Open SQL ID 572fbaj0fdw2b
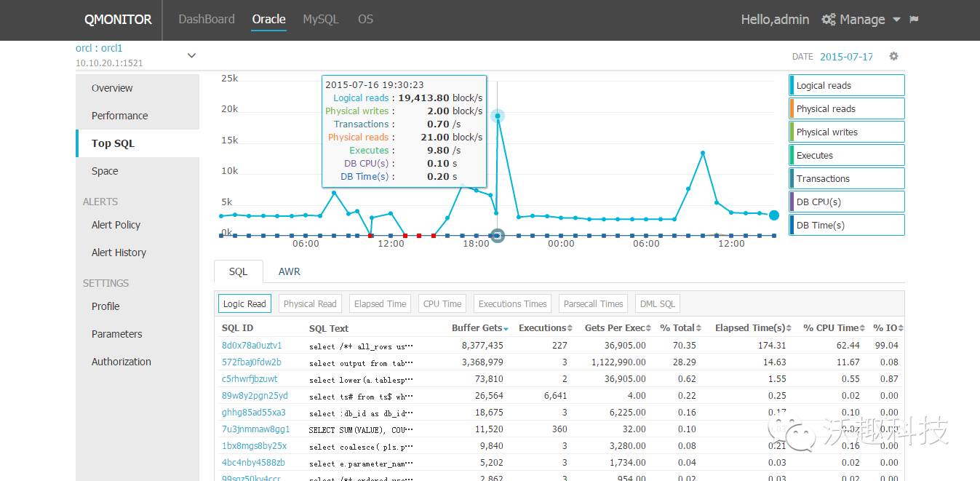 pos(252,362)
